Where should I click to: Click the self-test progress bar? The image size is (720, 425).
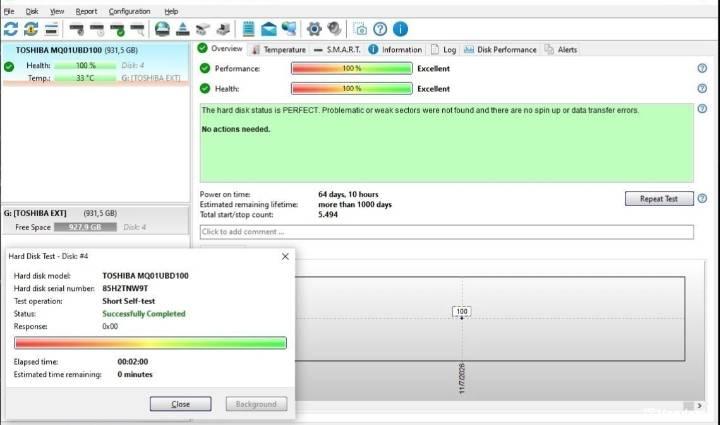[150, 343]
